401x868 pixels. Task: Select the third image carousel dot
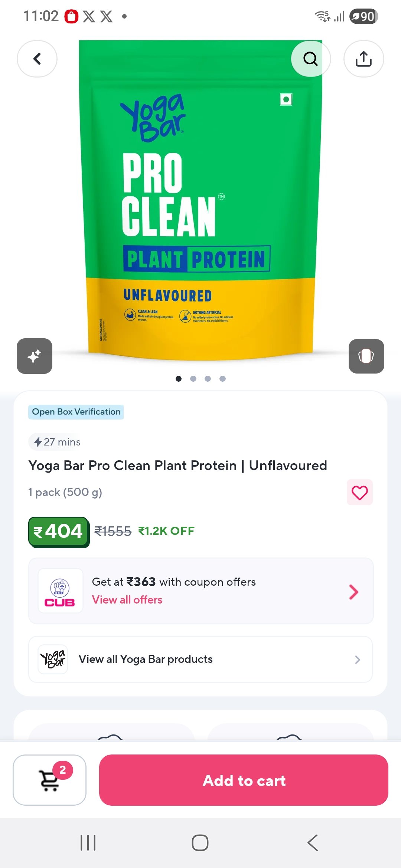tap(208, 379)
